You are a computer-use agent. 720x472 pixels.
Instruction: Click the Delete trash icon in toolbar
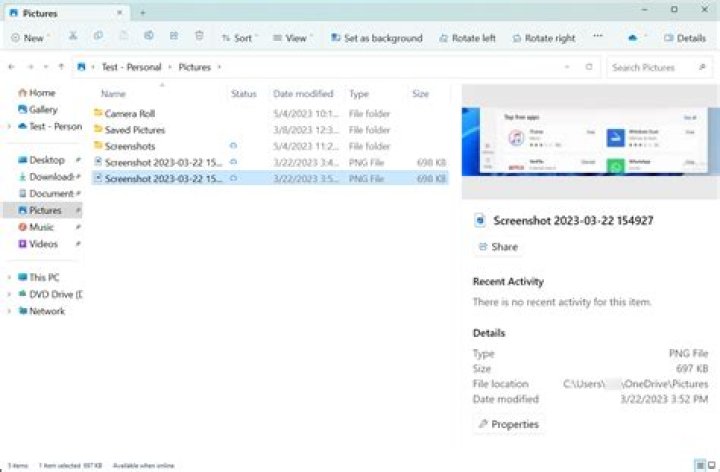199,36
